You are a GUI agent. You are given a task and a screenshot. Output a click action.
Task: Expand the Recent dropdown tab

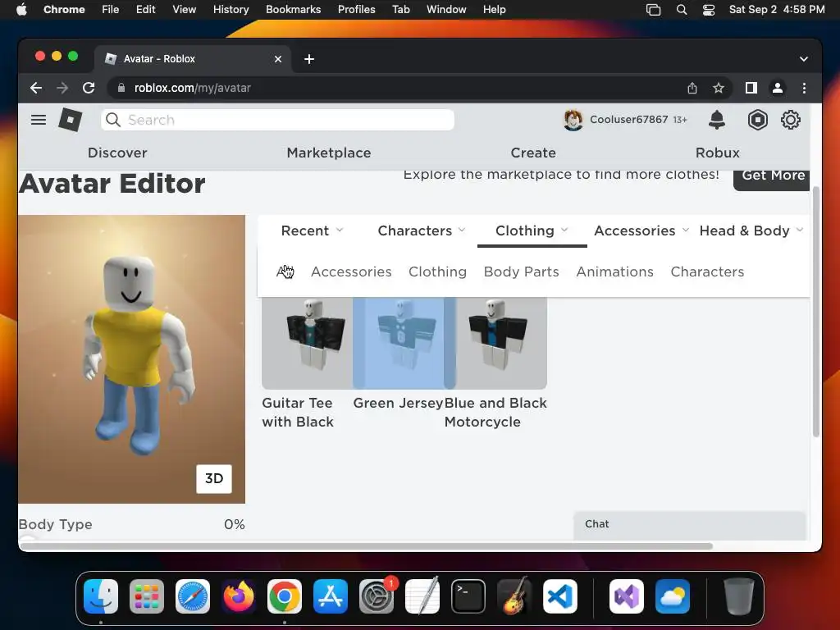tap(312, 231)
